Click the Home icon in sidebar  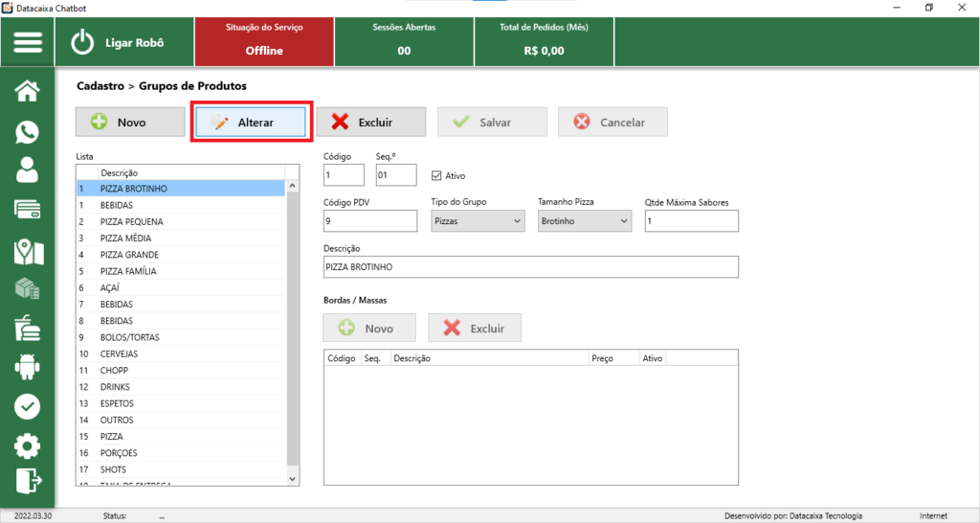(x=28, y=91)
